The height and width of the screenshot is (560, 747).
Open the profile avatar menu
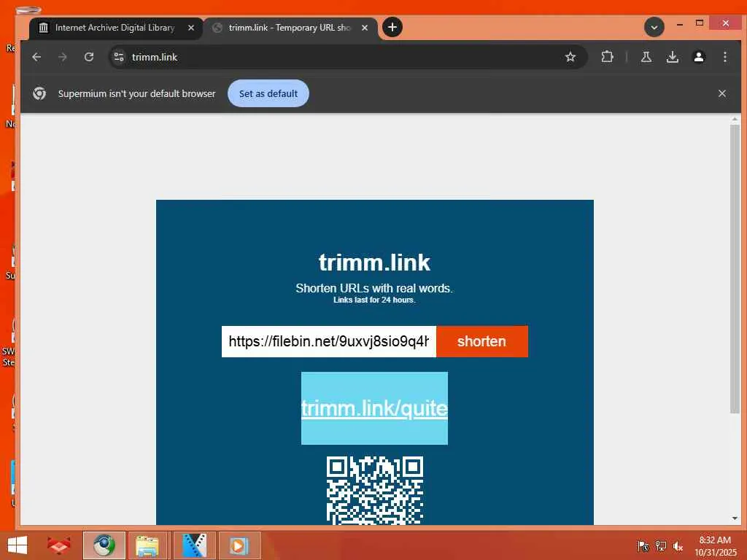pyautogui.click(x=698, y=57)
